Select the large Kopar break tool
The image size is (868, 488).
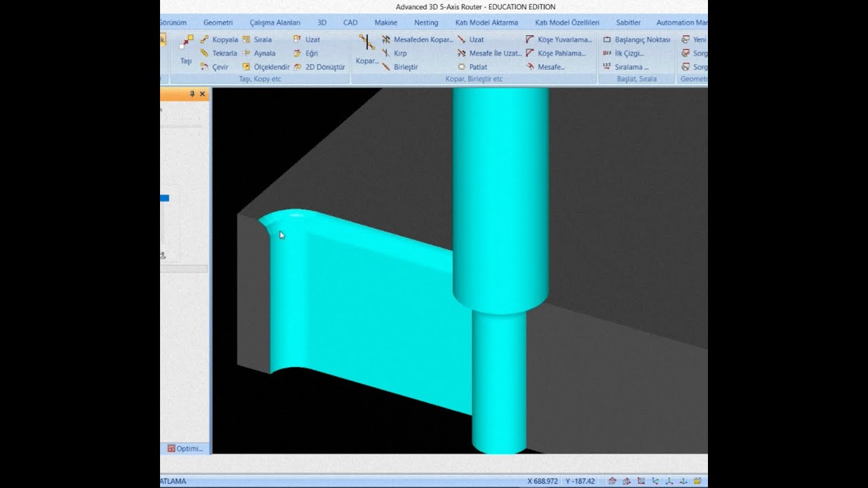pos(367,50)
